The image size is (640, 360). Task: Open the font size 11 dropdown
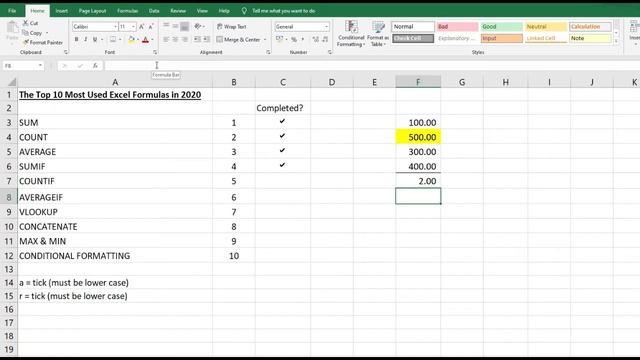pyautogui.click(x=133, y=27)
